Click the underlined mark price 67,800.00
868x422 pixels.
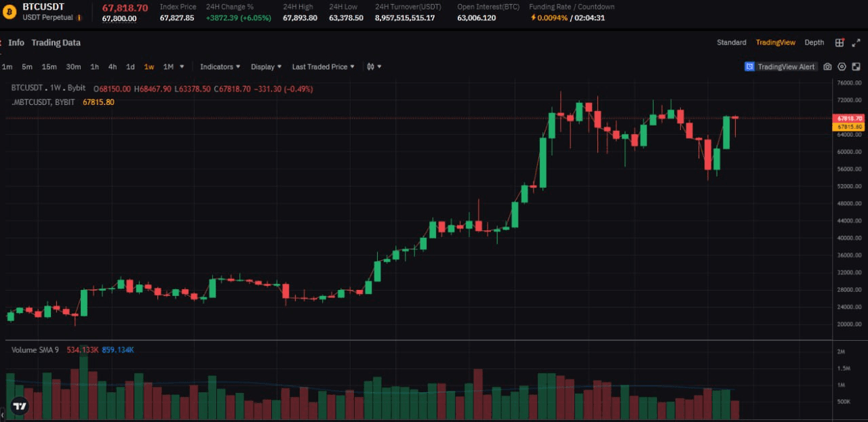[119, 18]
